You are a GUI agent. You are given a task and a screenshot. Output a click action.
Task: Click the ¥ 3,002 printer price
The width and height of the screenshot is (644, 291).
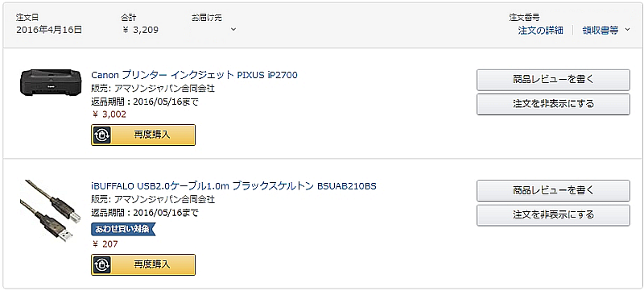pos(109,114)
